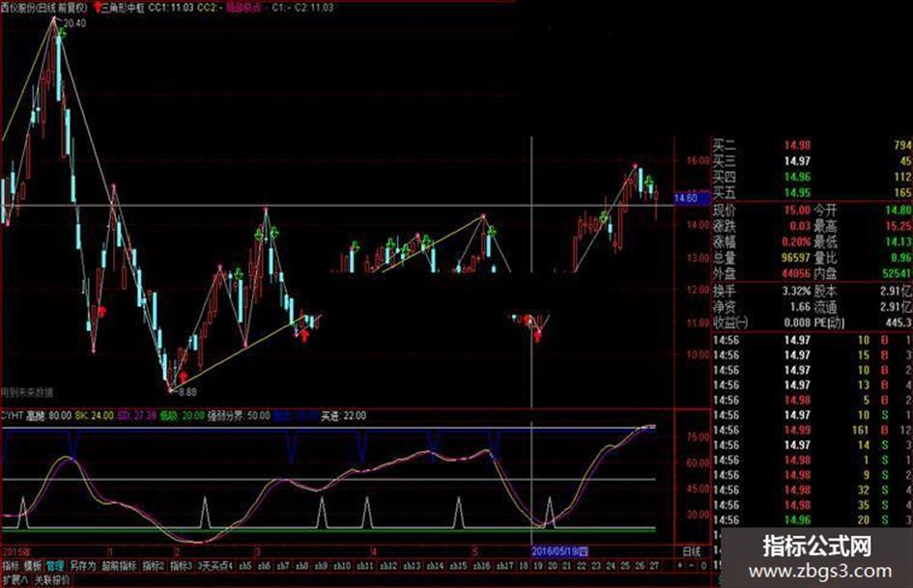This screenshot has height=588, width=913.
Task: Expand the 扩展 panel
Action: point(14,580)
